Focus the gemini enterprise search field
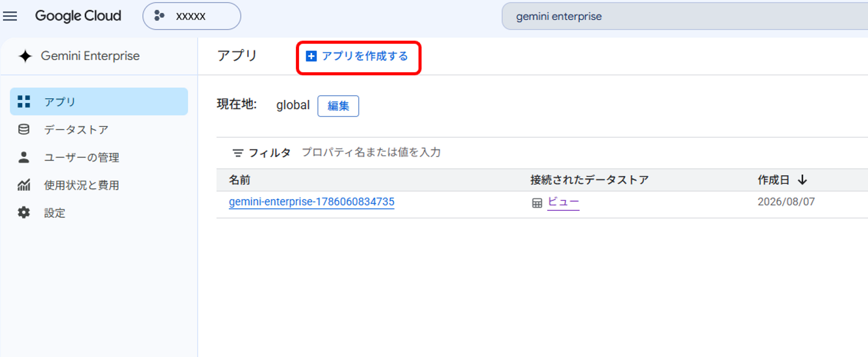This screenshot has width=868, height=357. [685, 16]
